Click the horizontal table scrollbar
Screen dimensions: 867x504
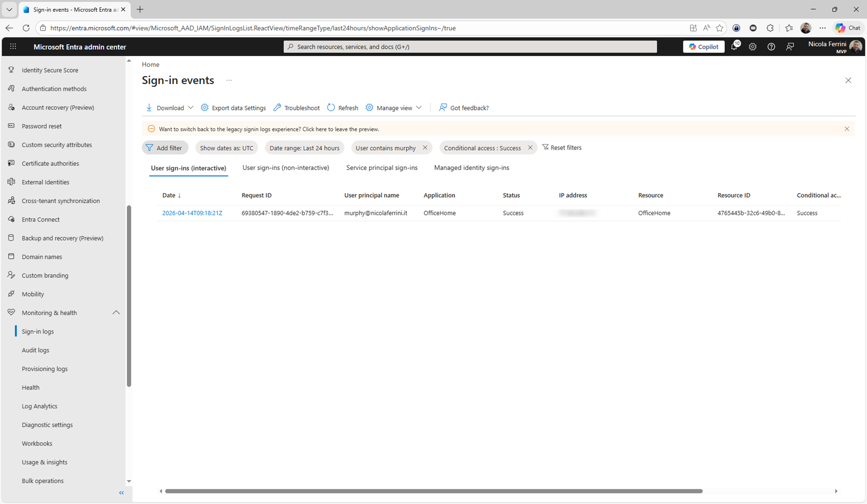(x=434, y=491)
